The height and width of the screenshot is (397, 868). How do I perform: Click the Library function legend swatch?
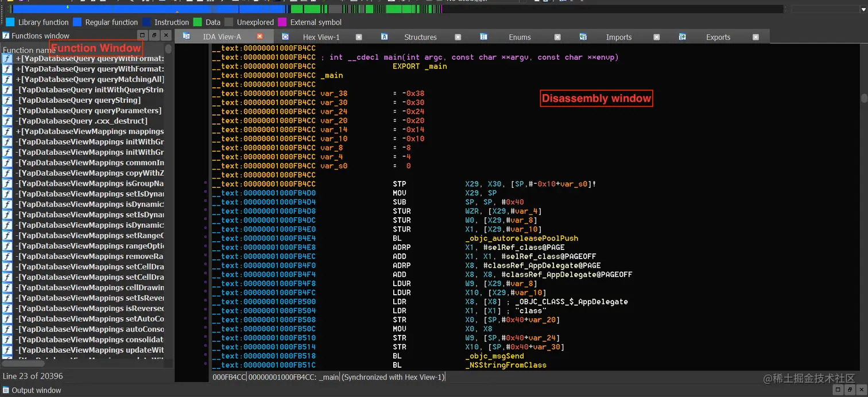pos(10,22)
